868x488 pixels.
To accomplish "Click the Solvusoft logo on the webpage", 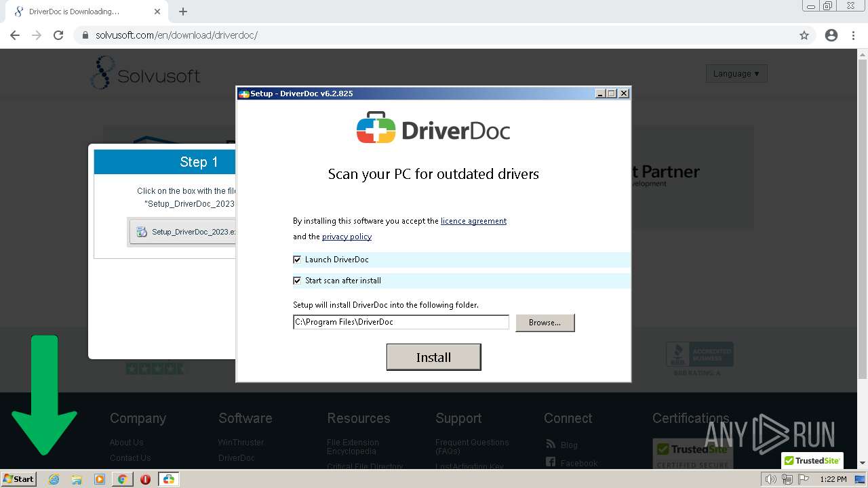I will point(145,73).
